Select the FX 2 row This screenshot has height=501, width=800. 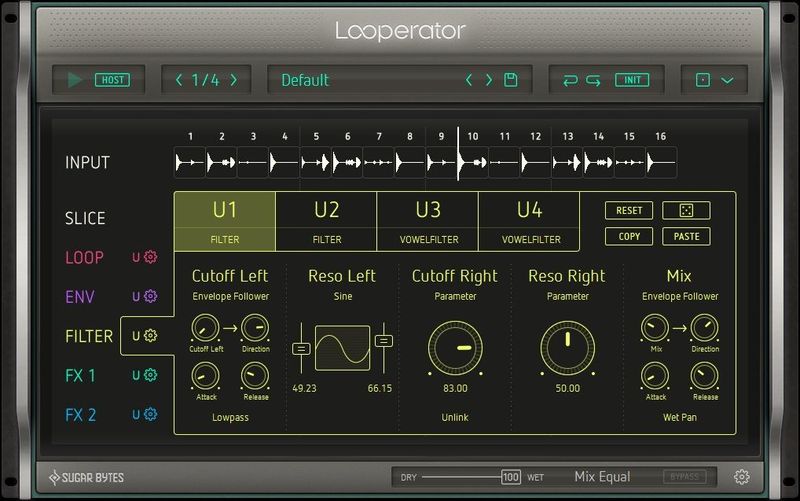coord(81,415)
